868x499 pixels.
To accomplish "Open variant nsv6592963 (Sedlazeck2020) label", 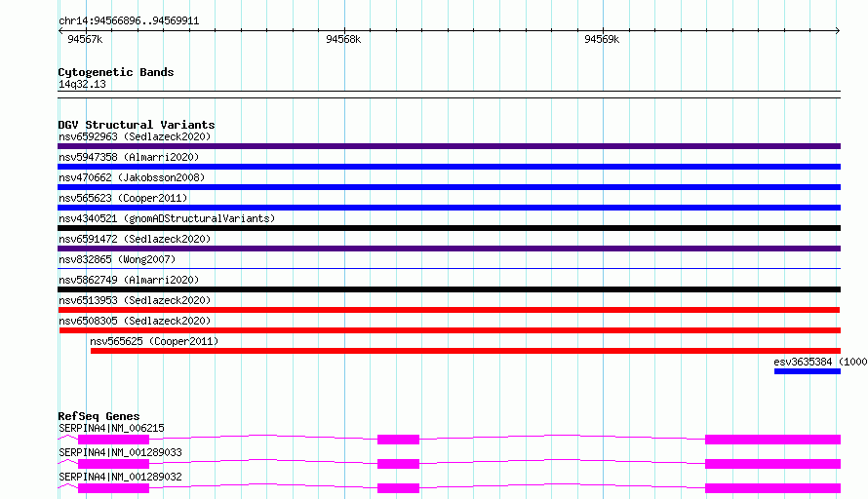I will [135, 136].
